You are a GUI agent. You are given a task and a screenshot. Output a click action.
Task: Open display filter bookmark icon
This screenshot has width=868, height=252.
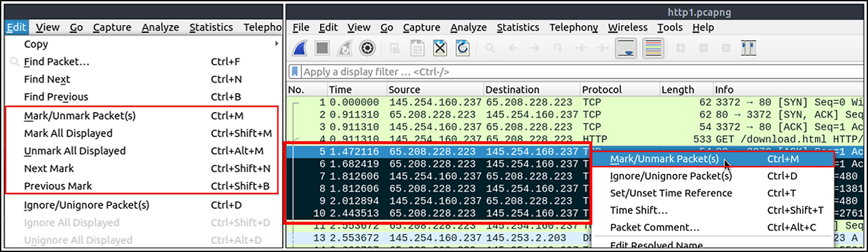pos(295,71)
